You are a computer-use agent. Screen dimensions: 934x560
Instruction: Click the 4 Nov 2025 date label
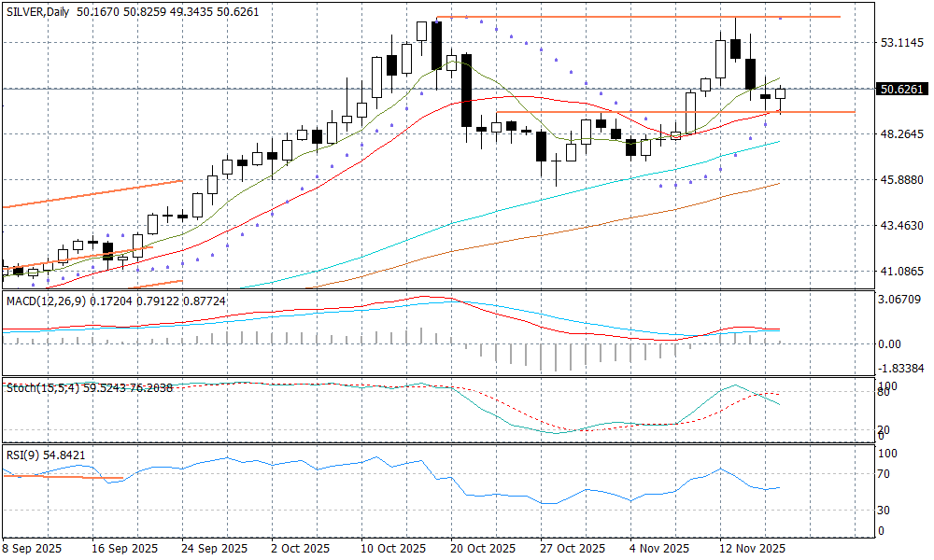659,548
